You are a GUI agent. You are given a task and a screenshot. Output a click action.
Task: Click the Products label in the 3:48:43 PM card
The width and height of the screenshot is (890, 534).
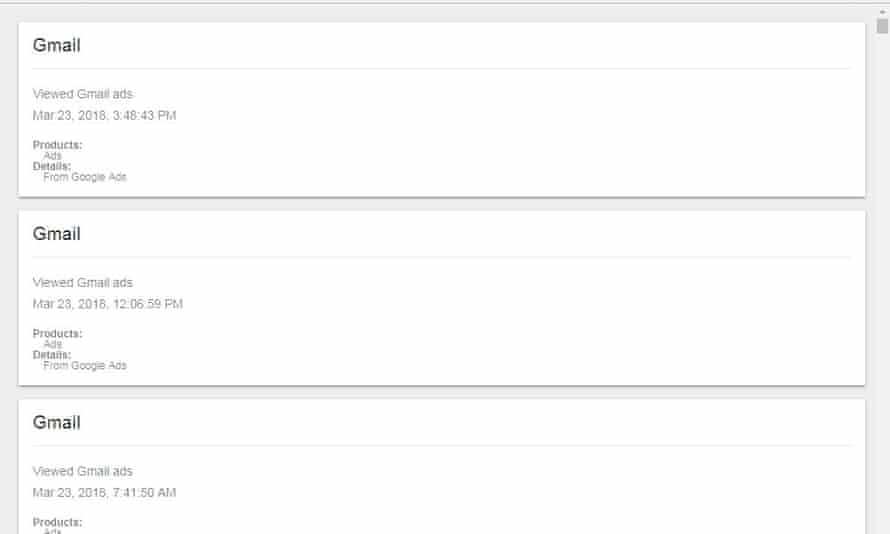pyautogui.click(x=57, y=145)
